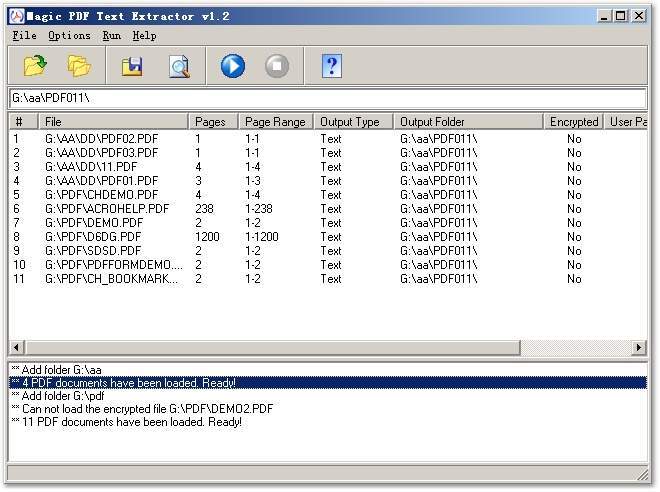Image resolution: width=660 pixels, height=492 pixels.
Task: Click Output Type Text for ACROHELP row
Action: coord(331,209)
